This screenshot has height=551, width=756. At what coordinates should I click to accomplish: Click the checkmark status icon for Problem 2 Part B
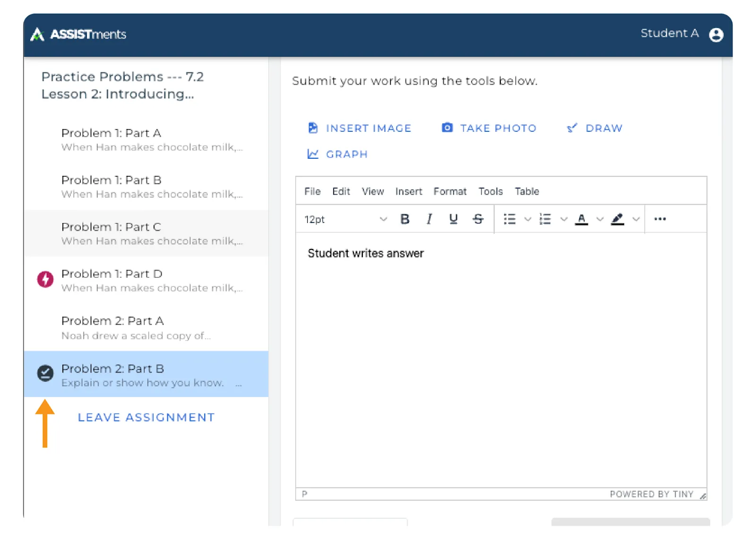[45, 373]
